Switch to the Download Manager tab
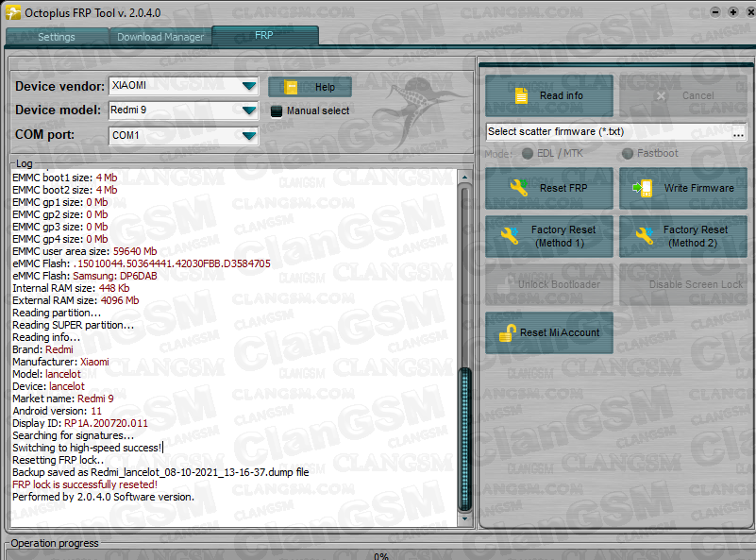 click(x=160, y=37)
